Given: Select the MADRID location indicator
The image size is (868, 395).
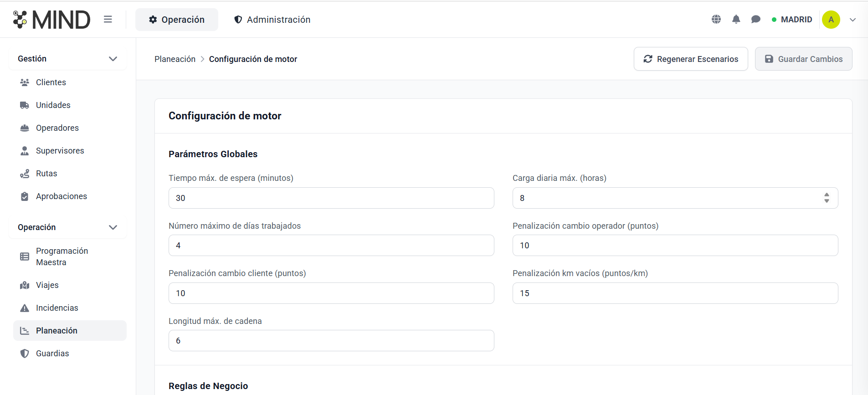Looking at the screenshot, I should tap(792, 20).
